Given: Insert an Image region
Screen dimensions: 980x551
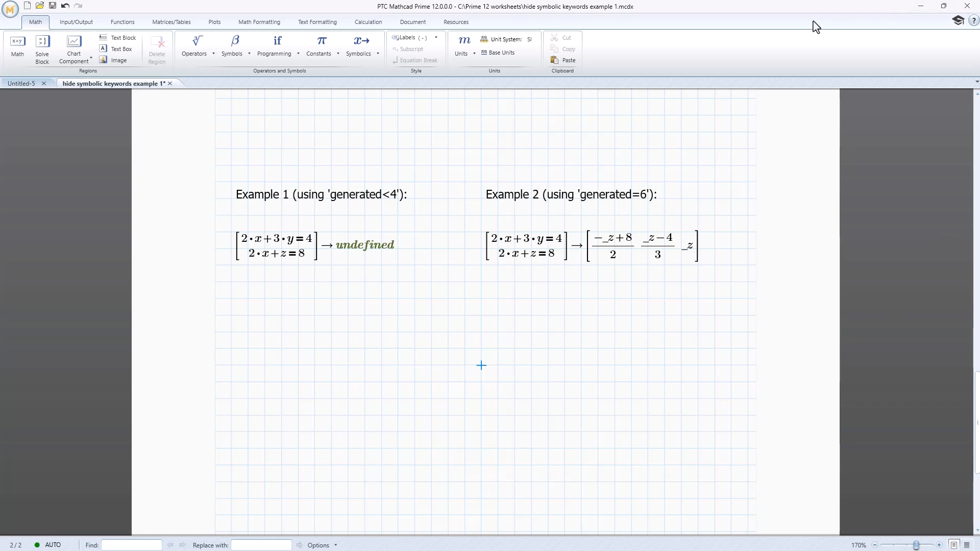Looking at the screenshot, I should click(x=113, y=60).
